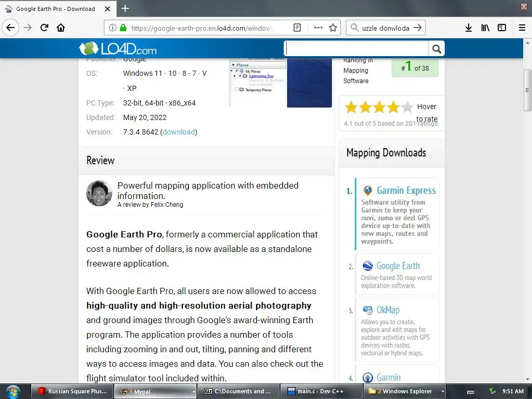Click the Google Earth globe icon
The height and width of the screenshot is (399, 532).
(x=367, y=265)
